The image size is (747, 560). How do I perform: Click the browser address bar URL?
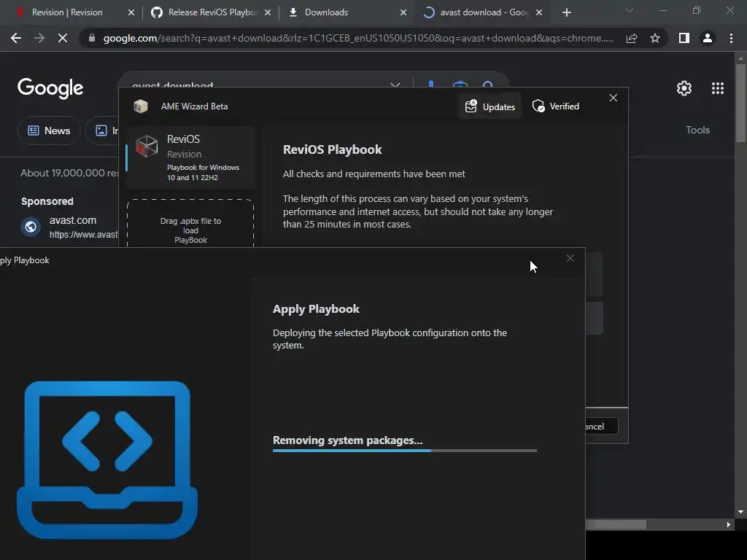[357, 38]
